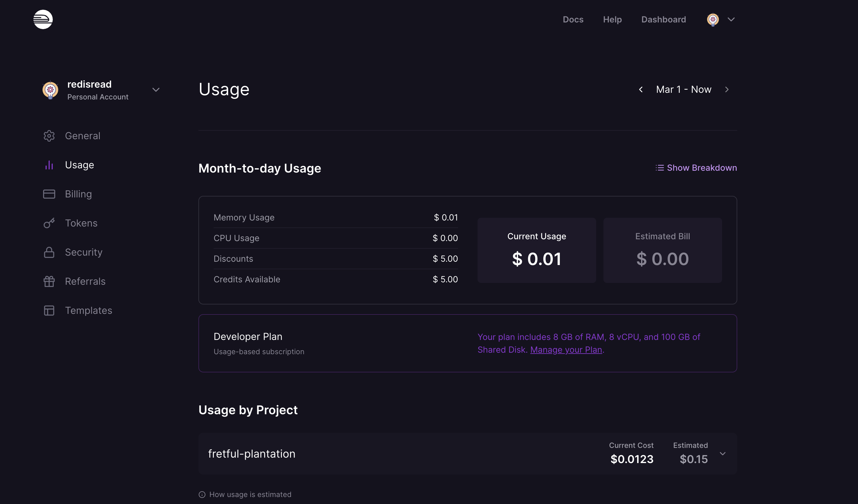Click the Templates layout icon

pyautogui.click(x=49, y=310)
